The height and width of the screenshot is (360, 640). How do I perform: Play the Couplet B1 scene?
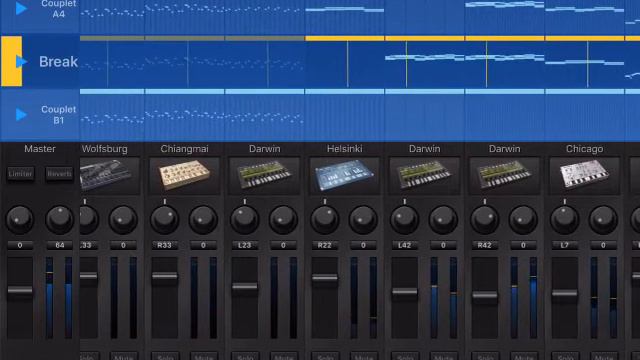[21, 115]
